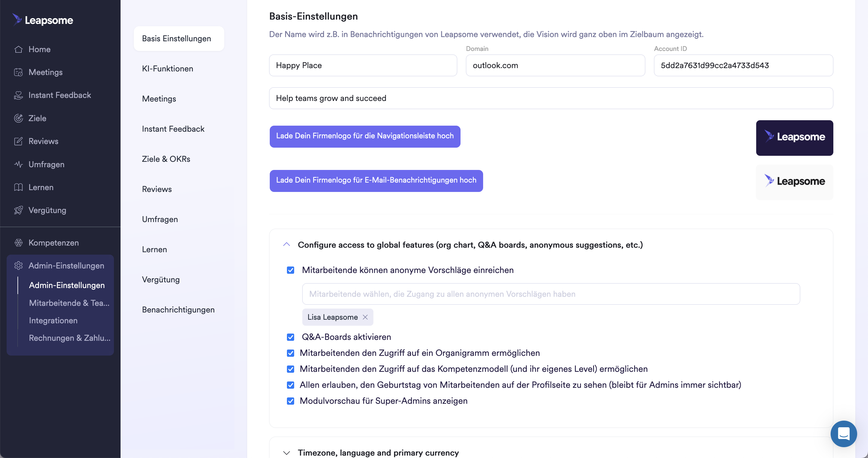This screenshot has height=458, width=868.
Task: Click the Instant Feedback hand icon
Action: click(x=18, y=95)
